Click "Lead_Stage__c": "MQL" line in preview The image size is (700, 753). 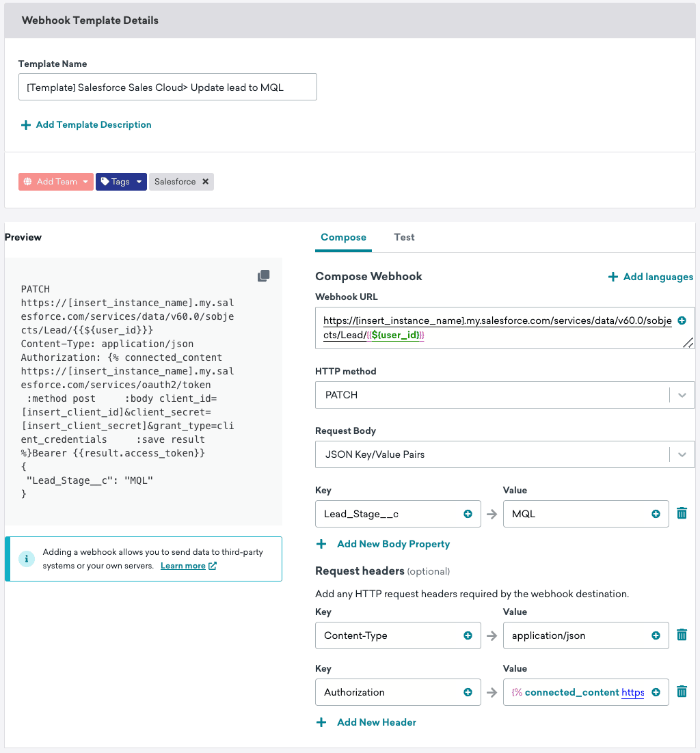[90, 480]
